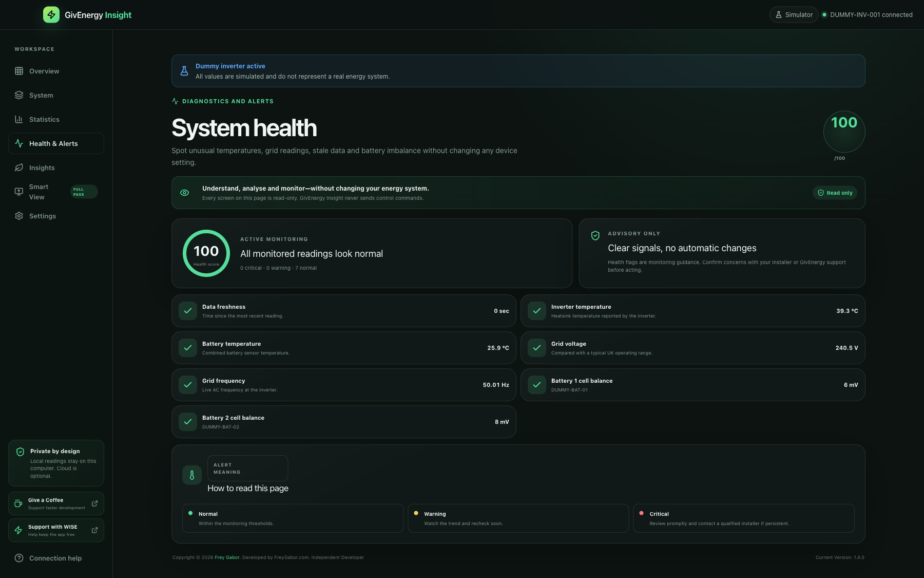
Task: Click the checkmark icon for Inverter temperature
Action: coord(537,311)
